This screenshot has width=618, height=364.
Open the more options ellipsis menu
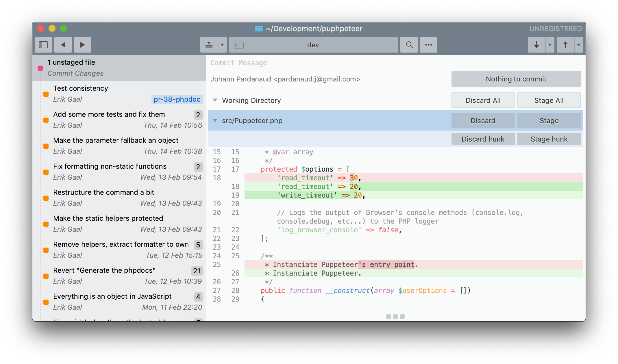[x=428, y=45]
